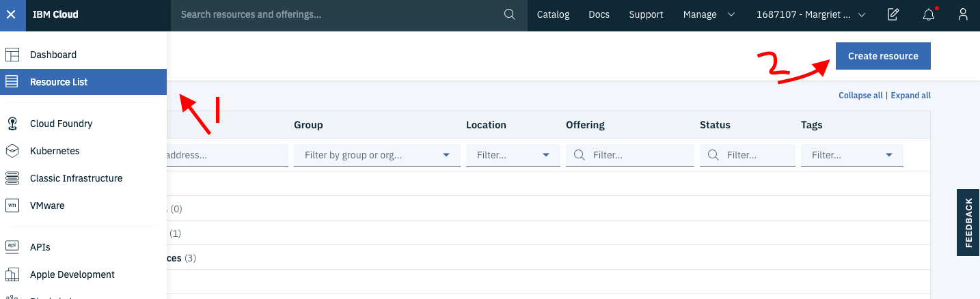The height and width of the screenshot is (299, 980).
Task: Open Apple Development menu entry
Action: 83,274
